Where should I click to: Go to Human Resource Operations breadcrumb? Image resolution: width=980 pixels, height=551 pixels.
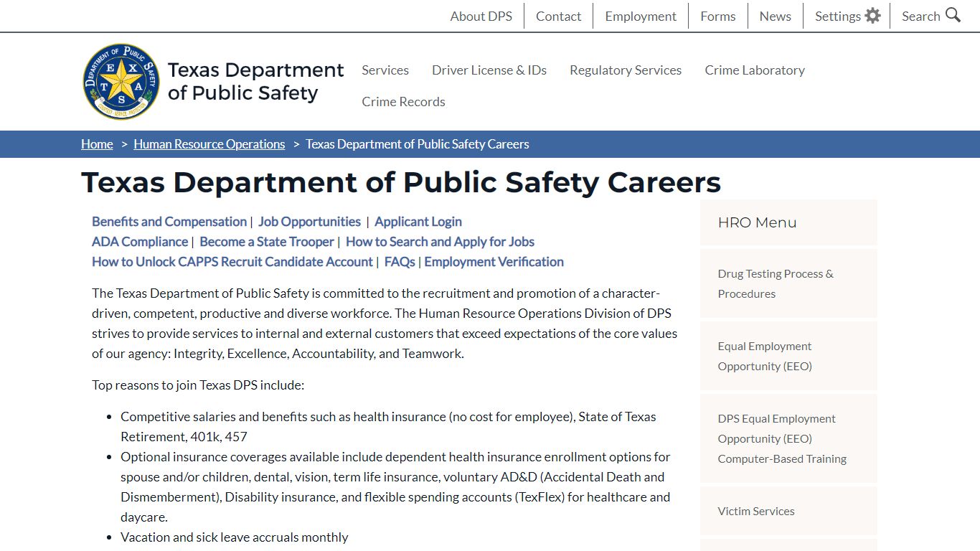[209, 143]
